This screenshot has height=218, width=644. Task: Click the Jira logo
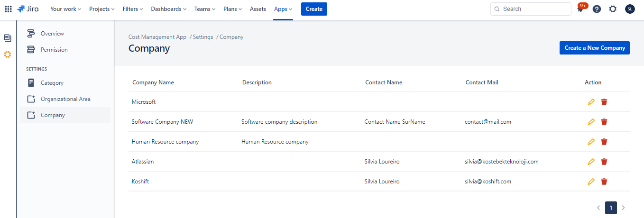[x=28, y=9]
